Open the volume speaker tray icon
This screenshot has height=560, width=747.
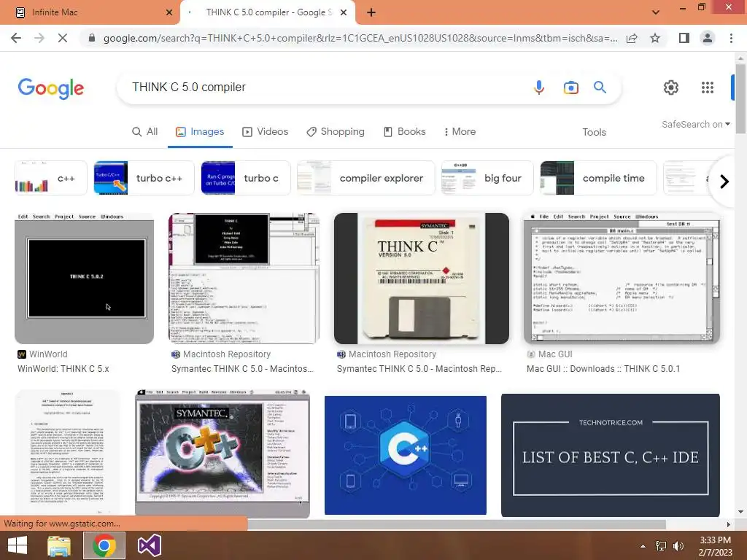[x=678, y=546]
